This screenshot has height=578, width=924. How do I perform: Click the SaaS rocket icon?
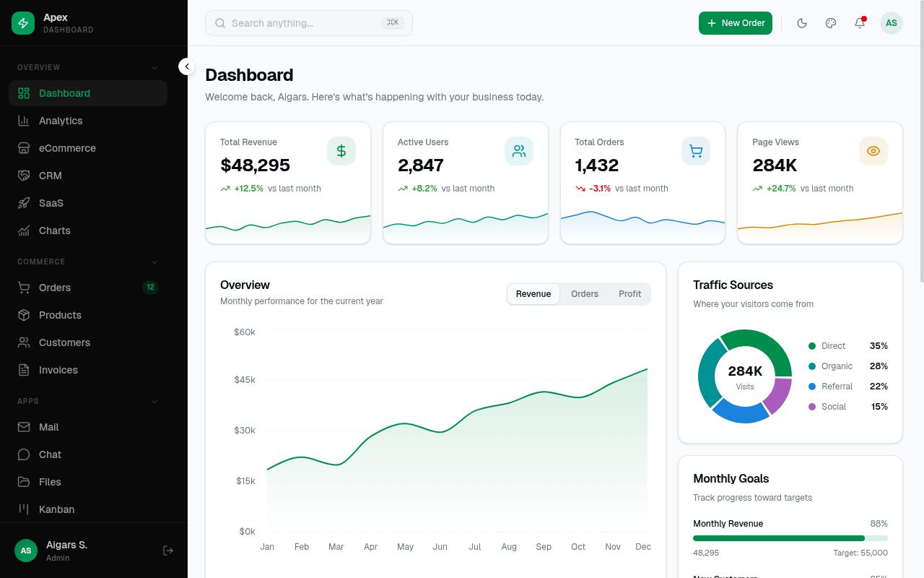pos(24,203)
